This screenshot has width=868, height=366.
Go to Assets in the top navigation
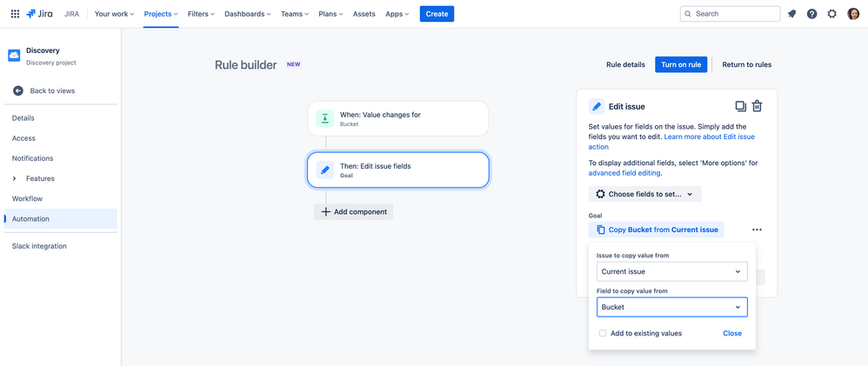click(x=364, y=14)
